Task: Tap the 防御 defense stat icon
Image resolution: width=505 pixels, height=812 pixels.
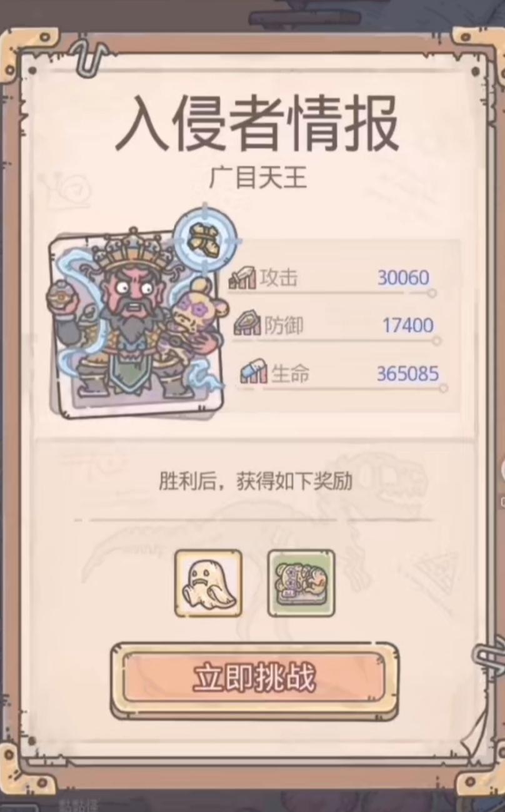Action: click(246, 325)
